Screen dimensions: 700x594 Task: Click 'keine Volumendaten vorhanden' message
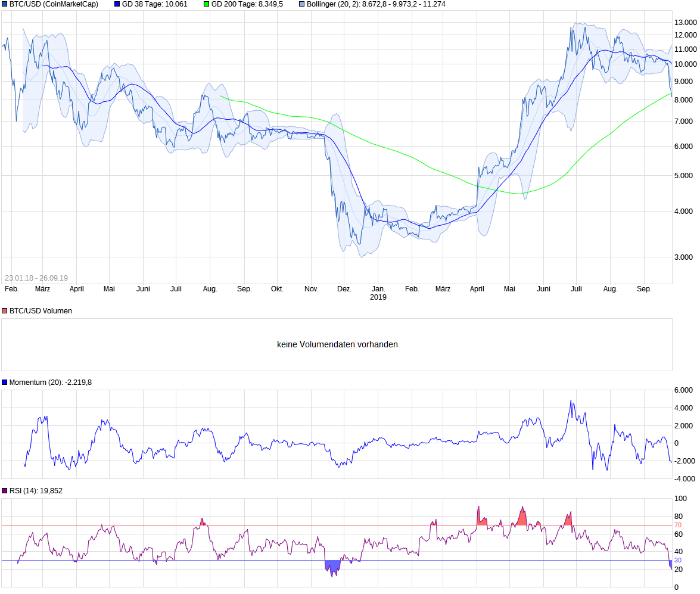click(337, 344)
